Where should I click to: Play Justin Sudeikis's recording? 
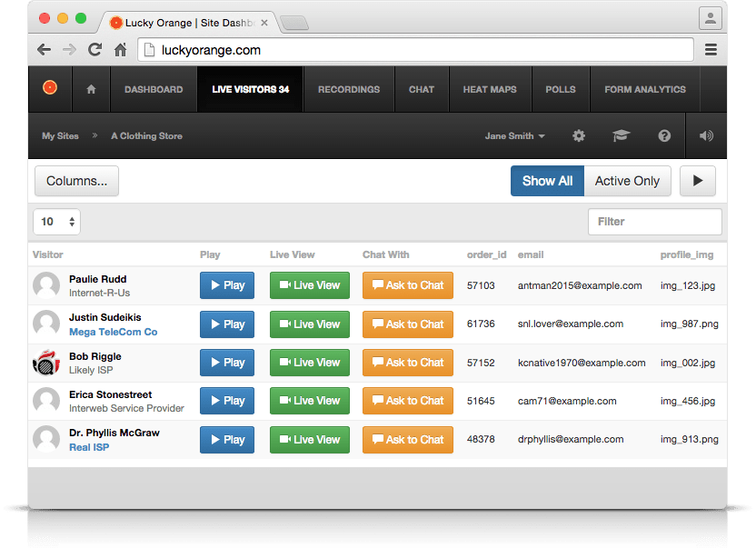227,324
